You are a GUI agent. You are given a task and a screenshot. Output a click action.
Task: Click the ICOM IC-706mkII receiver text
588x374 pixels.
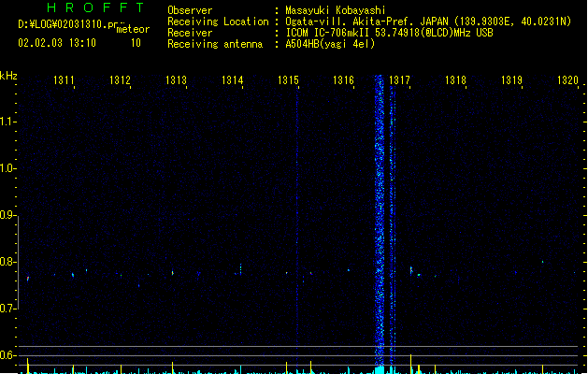(x=389, y=33)
